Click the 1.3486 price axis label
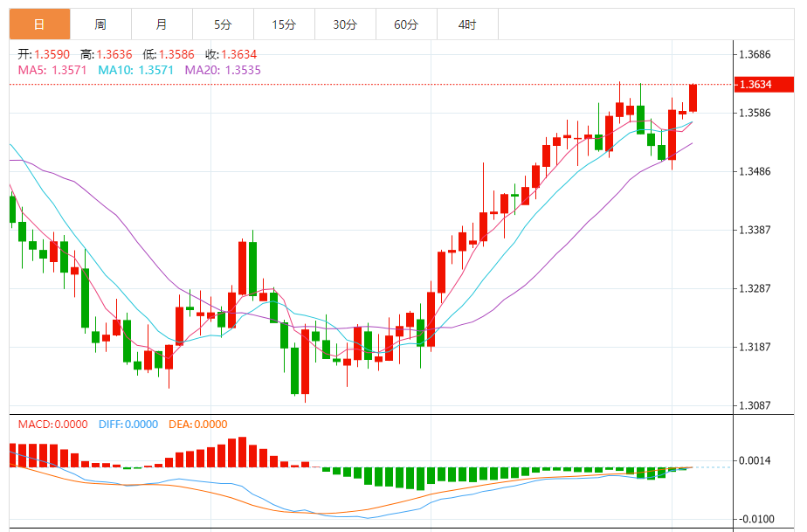This screenshot has height=532, width=807. [755, 171]
